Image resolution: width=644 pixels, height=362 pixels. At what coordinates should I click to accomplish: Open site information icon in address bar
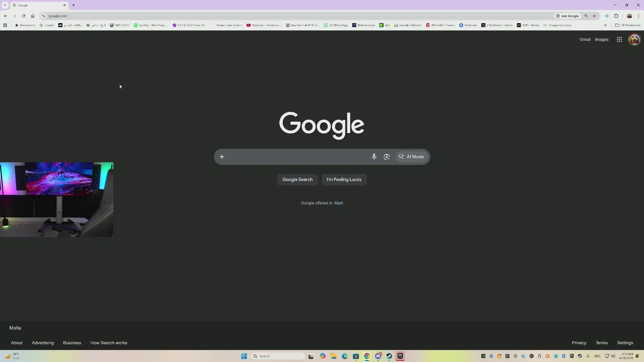(x=44, y=16)
